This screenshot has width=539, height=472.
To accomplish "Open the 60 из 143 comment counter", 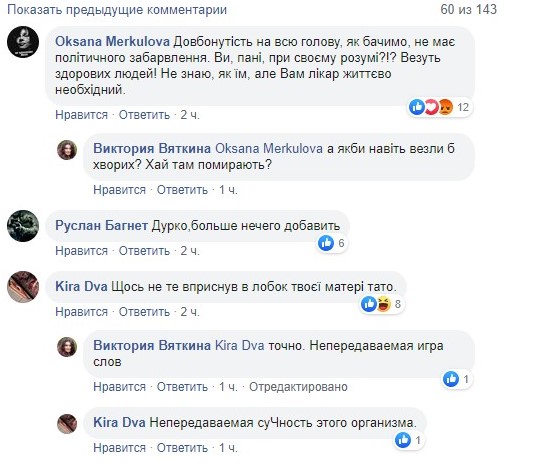I will [469, 10].
